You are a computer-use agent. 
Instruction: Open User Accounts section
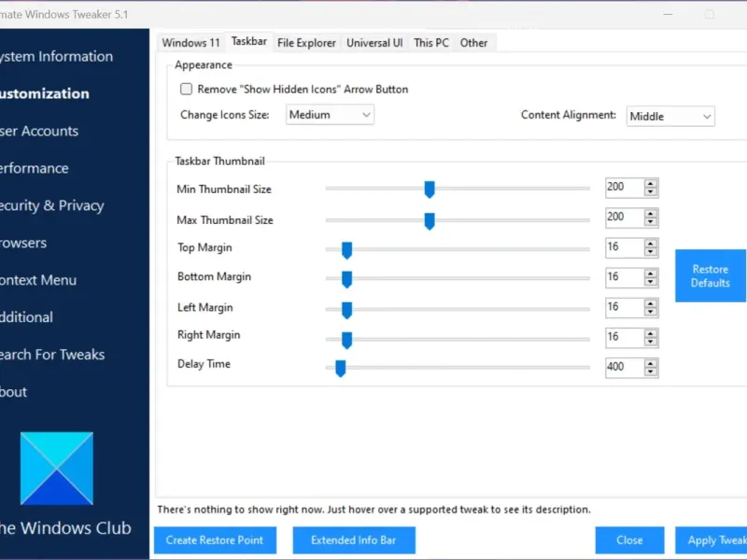point(39,131)
